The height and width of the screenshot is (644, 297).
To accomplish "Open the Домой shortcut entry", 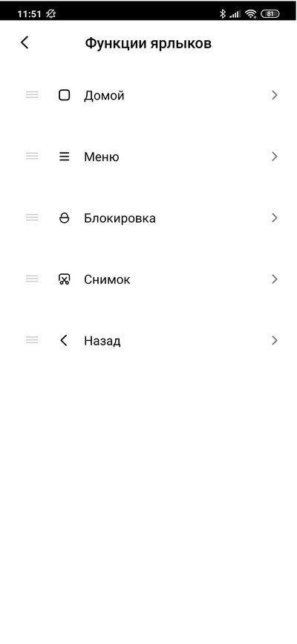I will [148, 95].
